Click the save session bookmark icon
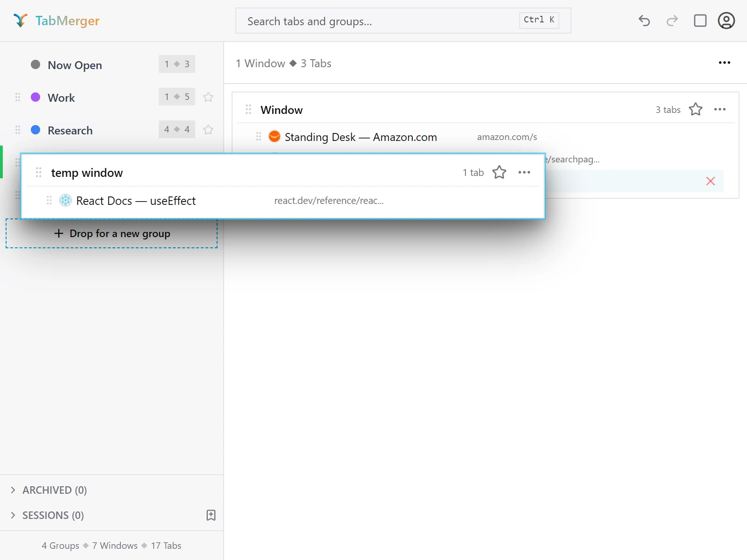The width and height of the screenshot is (747, 560). tap(211, 515)
